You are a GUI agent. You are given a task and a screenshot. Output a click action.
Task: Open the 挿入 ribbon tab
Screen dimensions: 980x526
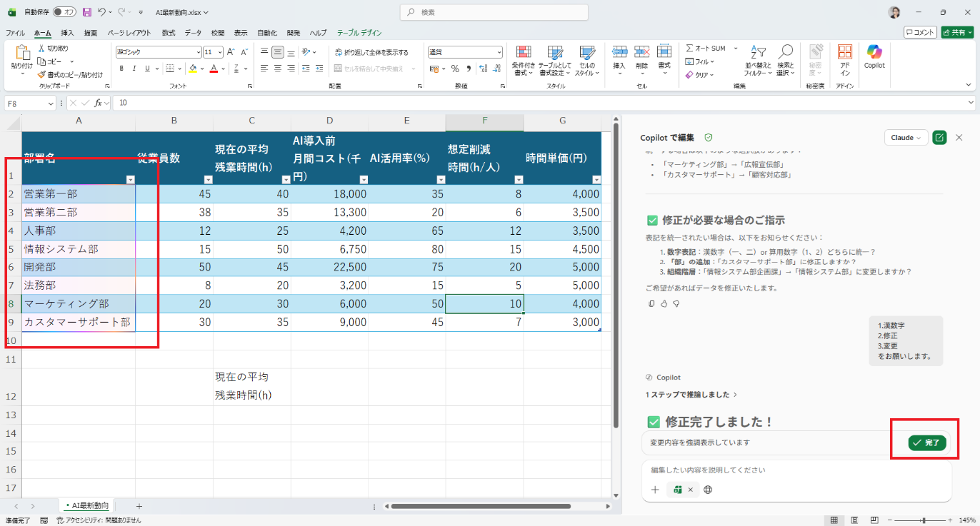pos(67,33)
